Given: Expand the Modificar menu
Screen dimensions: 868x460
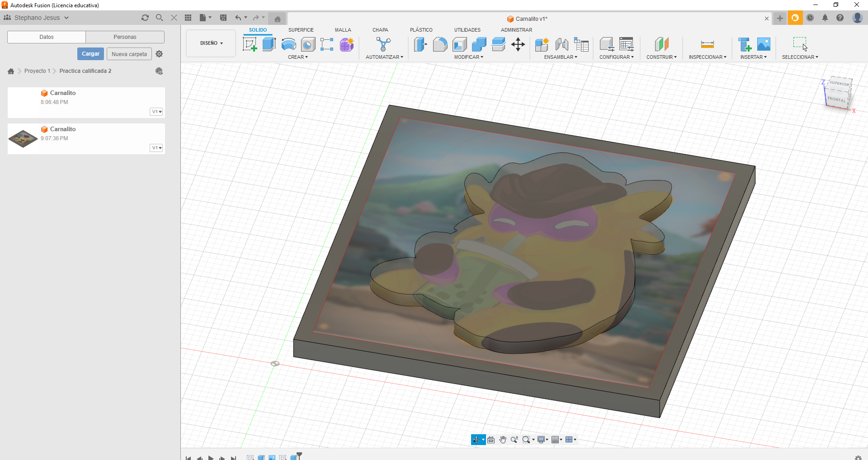Looking at the screenshot, I should coord(469,57).
